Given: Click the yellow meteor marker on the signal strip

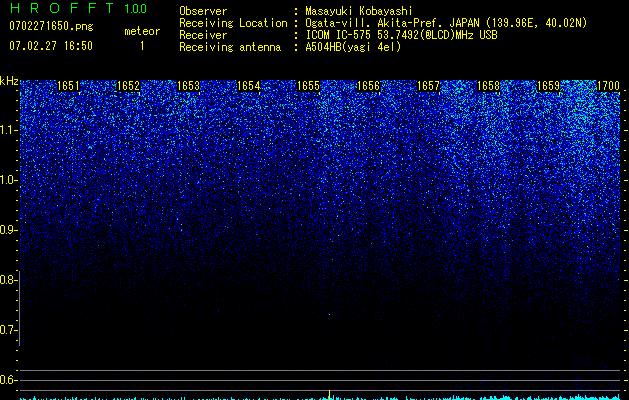Looking at the screenshot, I should tap(329, 394).
